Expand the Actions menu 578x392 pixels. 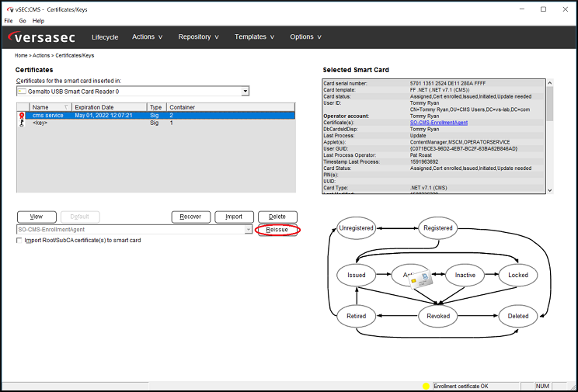(x=147, y=36)
